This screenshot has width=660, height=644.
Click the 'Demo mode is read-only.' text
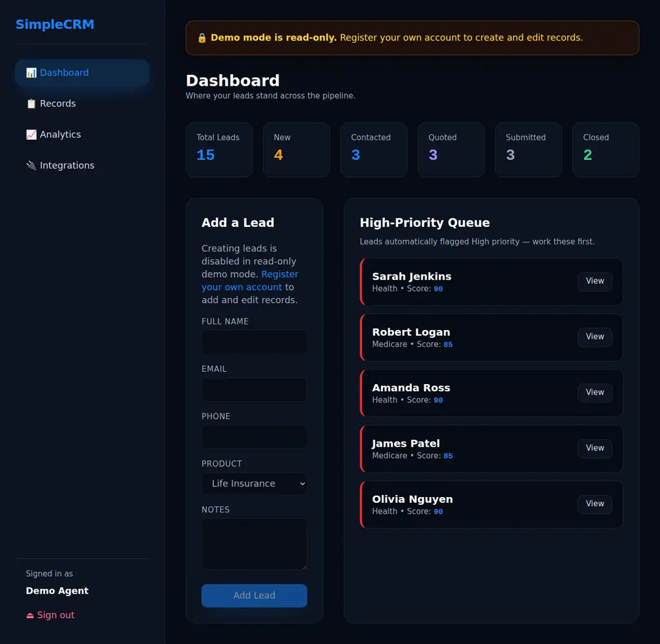click(273, 37)
